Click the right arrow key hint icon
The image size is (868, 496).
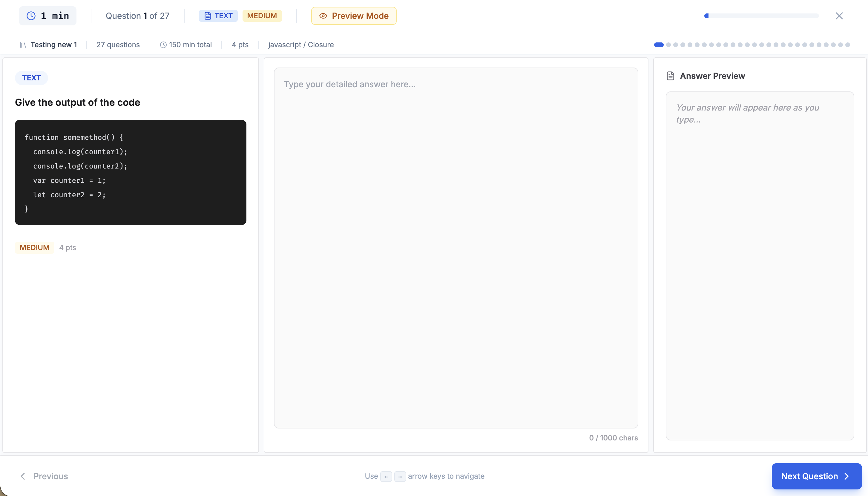pos(400,476)
